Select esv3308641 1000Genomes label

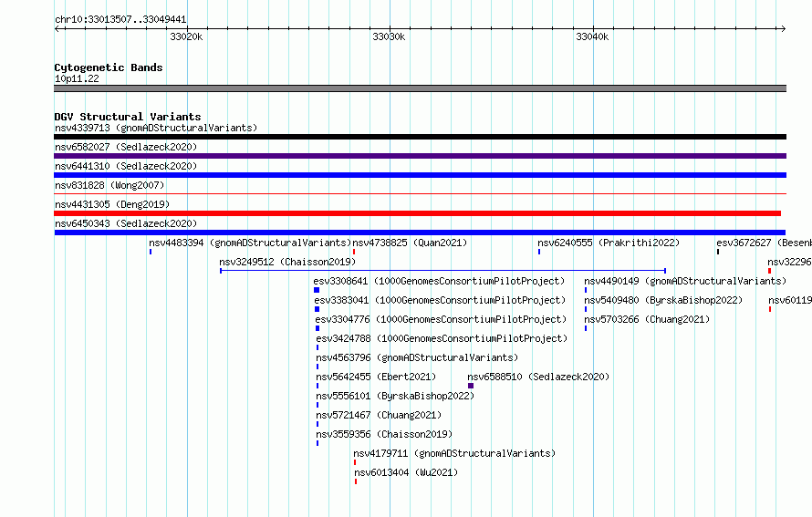click(439, 281)
